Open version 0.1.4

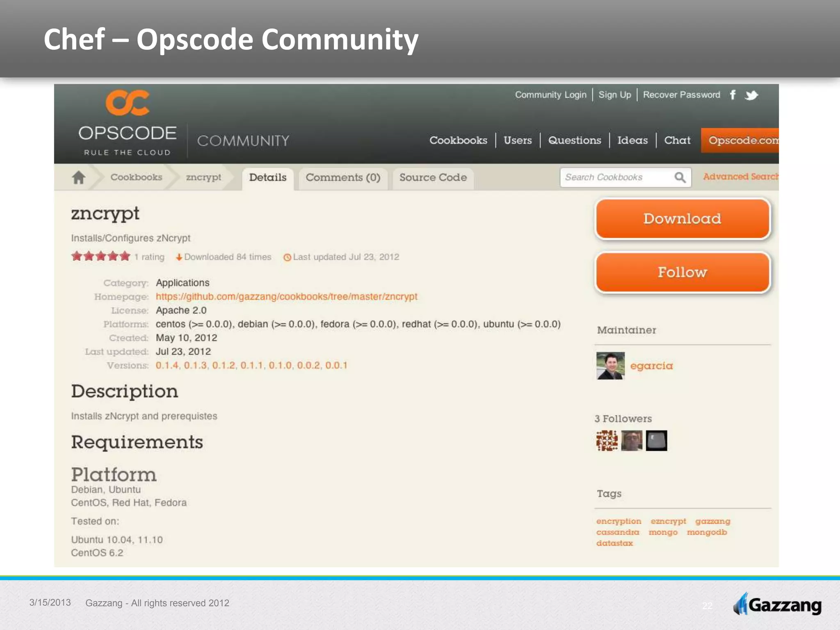167,365
